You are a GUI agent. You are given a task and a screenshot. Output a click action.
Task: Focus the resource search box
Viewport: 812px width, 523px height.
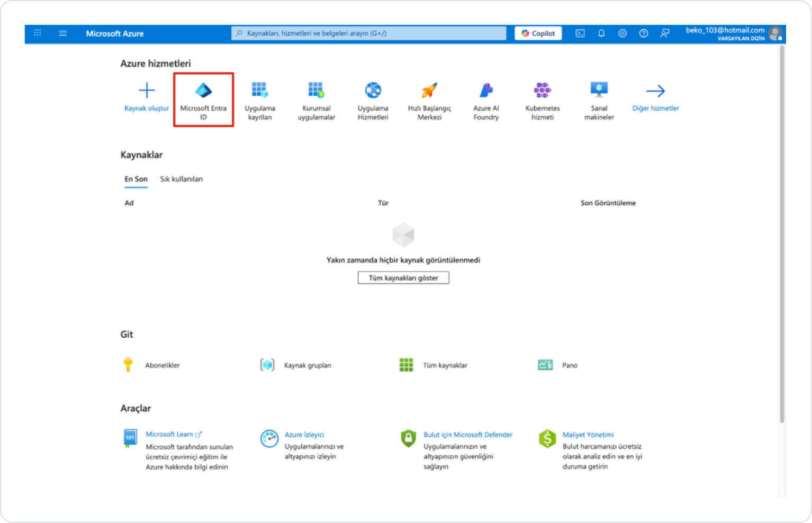click(x=368, y=33)
